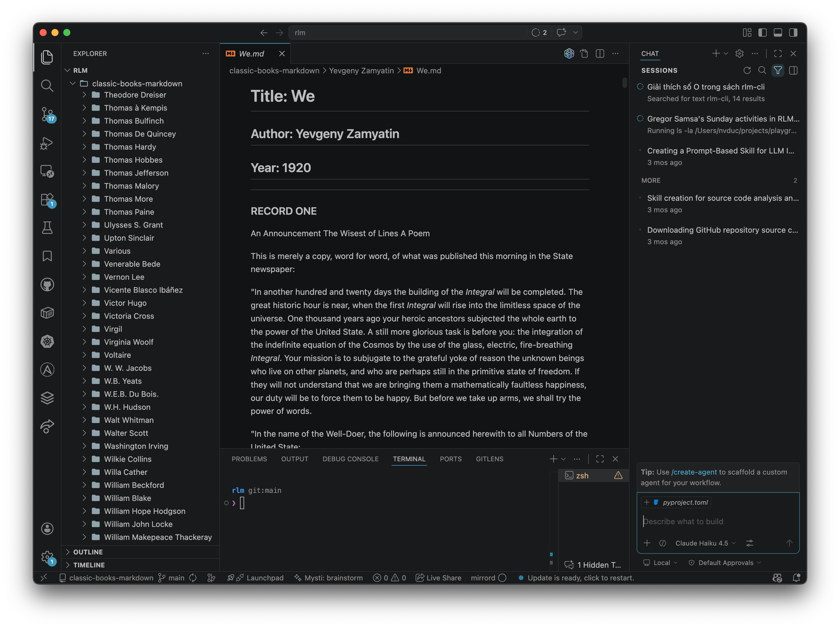Open the Extensions view
Screen dimensions: 840x628
(x=47, y=200)
